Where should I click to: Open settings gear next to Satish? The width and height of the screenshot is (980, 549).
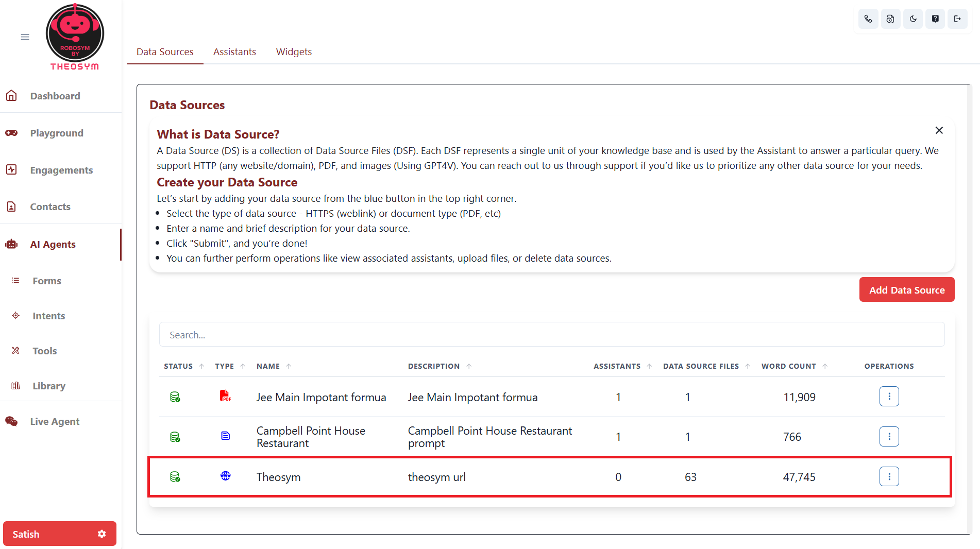click(x=102, y=534)
